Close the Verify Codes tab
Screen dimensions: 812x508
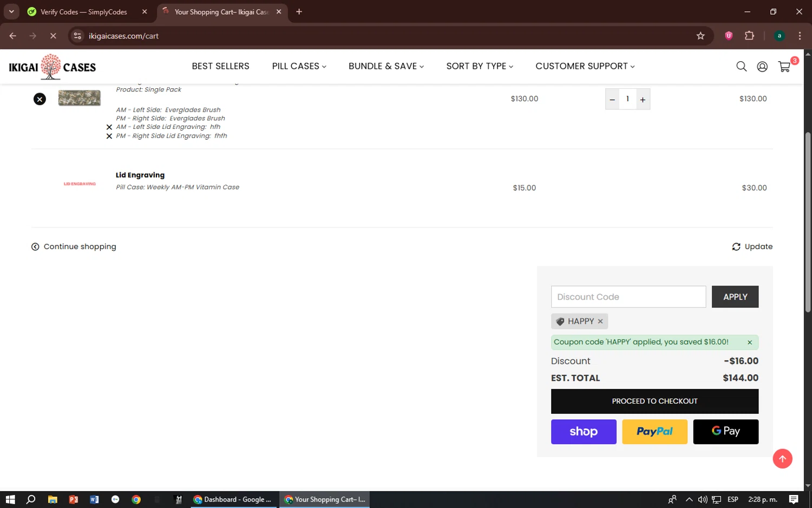[x=145, y=12]
